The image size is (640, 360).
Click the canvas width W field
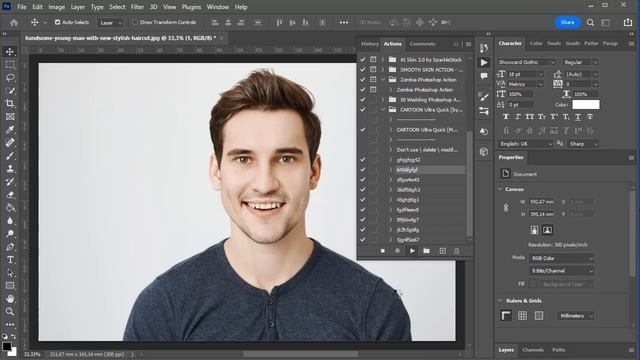click(541, 202)
